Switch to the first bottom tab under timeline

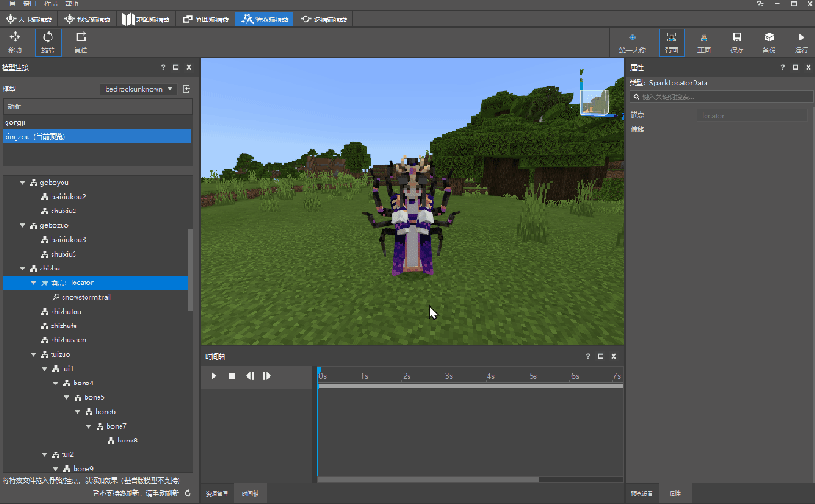(x=217, y=493)
